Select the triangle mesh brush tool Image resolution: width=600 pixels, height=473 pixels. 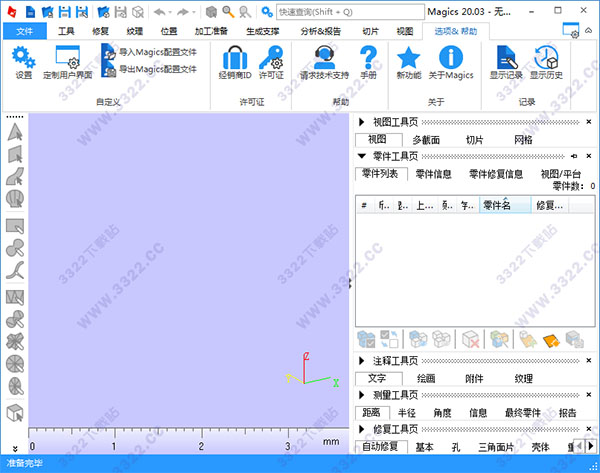tap(15, 297)
